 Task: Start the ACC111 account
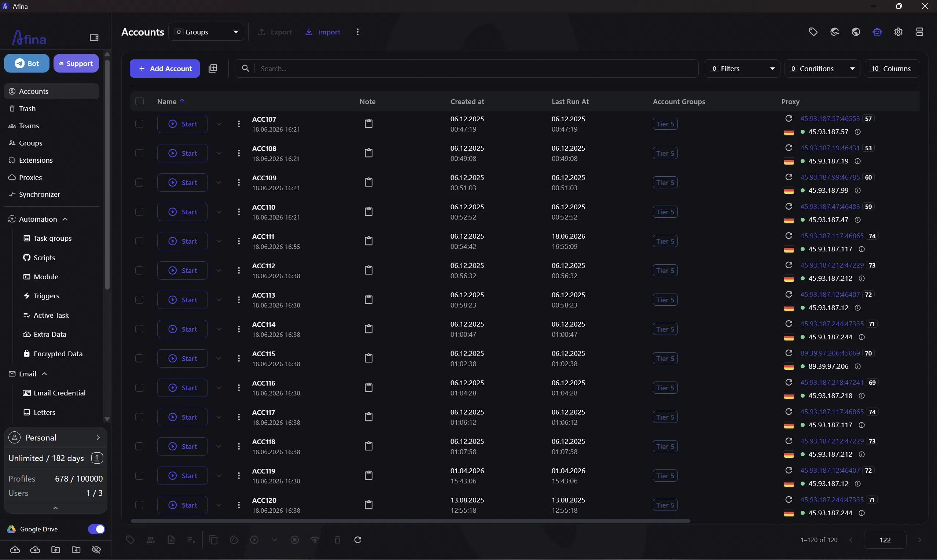182,241
